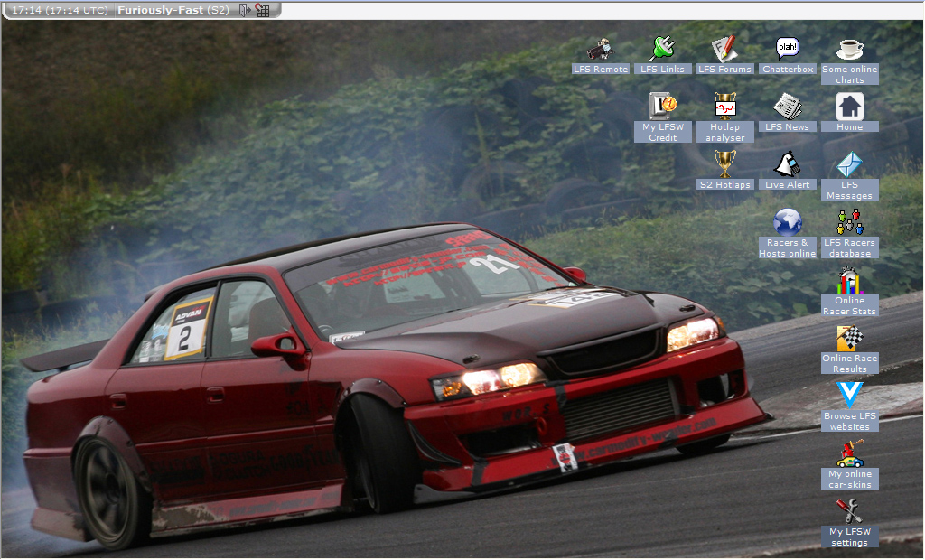Click the LFS News label
The width and height of the screenshot is (925, 560).
[x=788, y=126]
